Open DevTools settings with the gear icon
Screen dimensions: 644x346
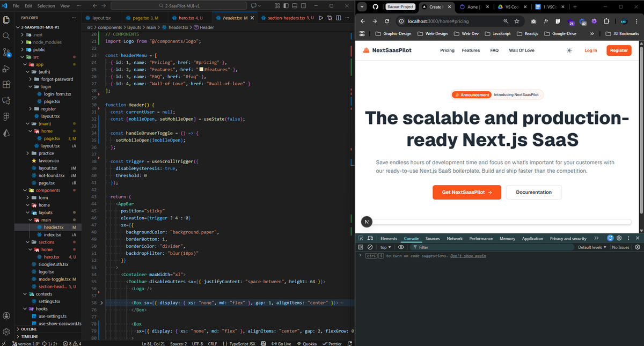click(x=619, y=238)
